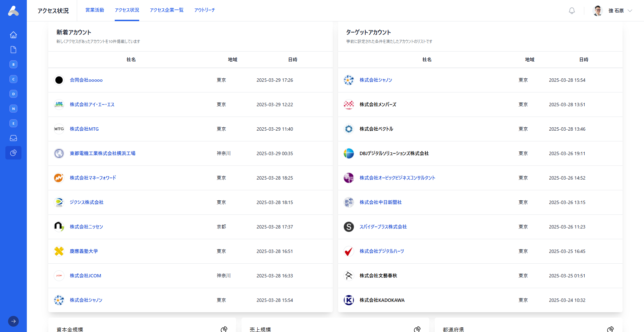Select the pie-chart analytics icon in the sidebar
The width and height of the screenshot is (644, 332).
tap(13, 153)
